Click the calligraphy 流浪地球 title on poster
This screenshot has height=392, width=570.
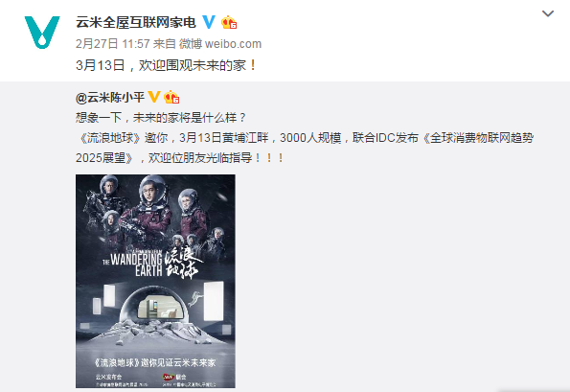click(183, 264)
